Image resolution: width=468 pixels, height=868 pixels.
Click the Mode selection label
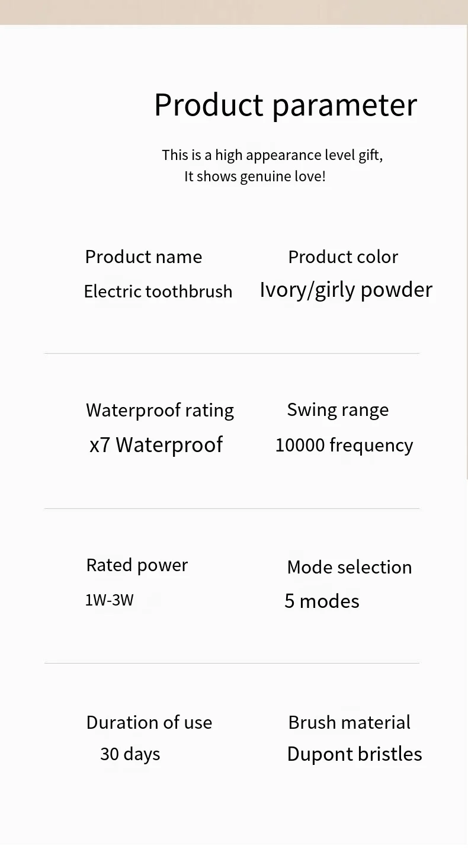349,567
